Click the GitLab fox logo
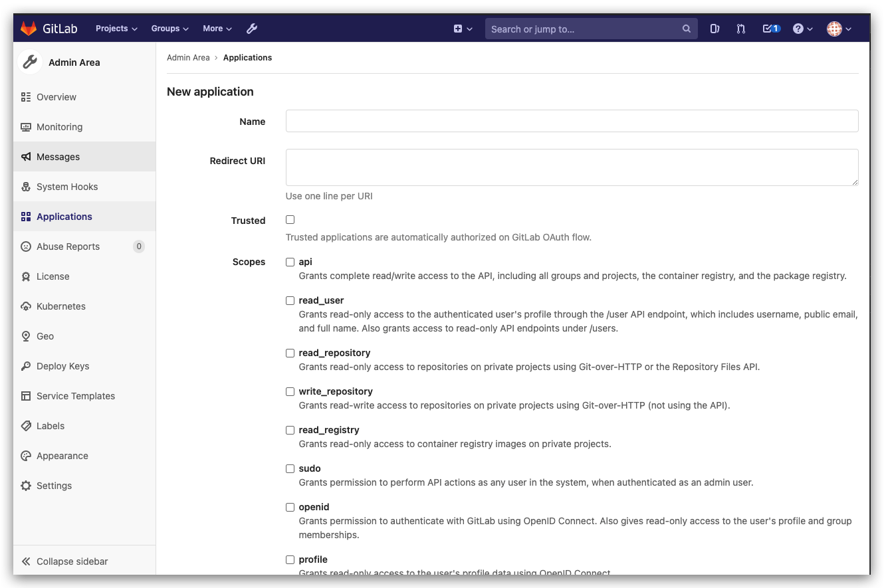 point(29,29)
